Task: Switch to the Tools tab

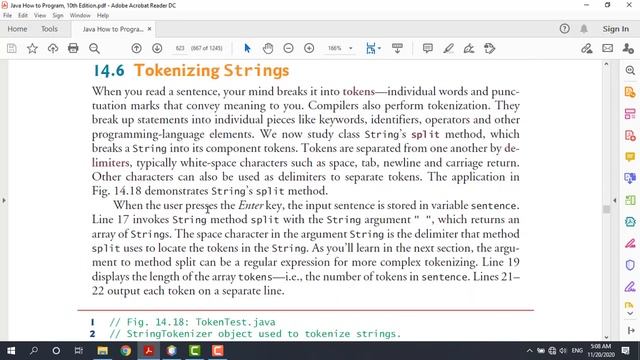Action: click(49, 29)
